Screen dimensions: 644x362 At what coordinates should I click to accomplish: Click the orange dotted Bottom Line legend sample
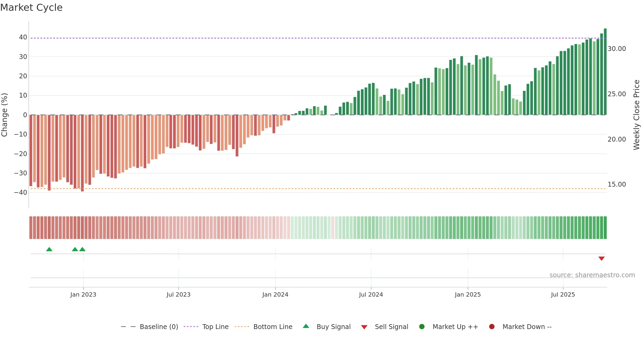pos(242,327)
